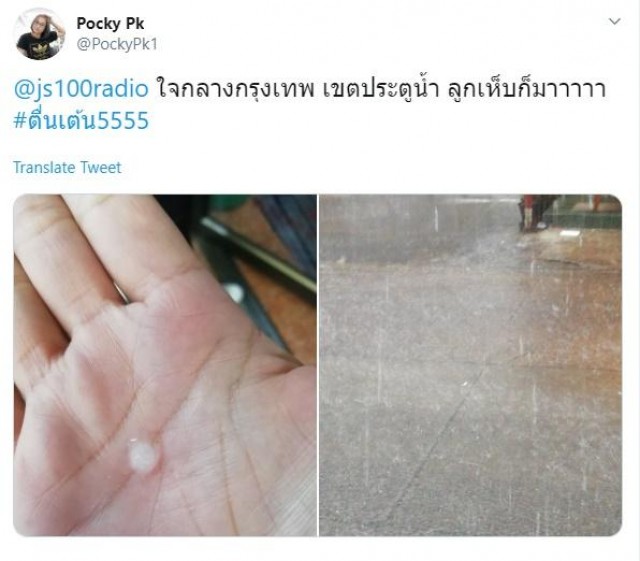Open the photo of hailstone in palm
Viewport: 640px width, 561px height.
(165, 365)
